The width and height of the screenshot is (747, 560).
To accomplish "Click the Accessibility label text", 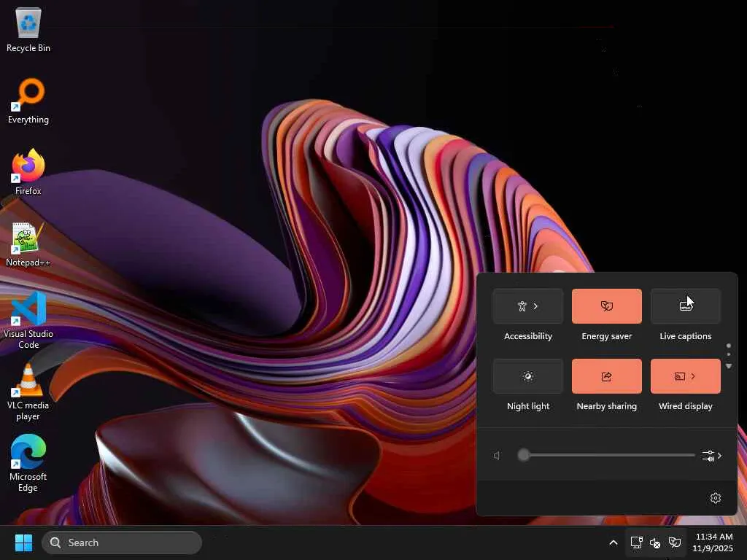I will [x=528, y=336].
